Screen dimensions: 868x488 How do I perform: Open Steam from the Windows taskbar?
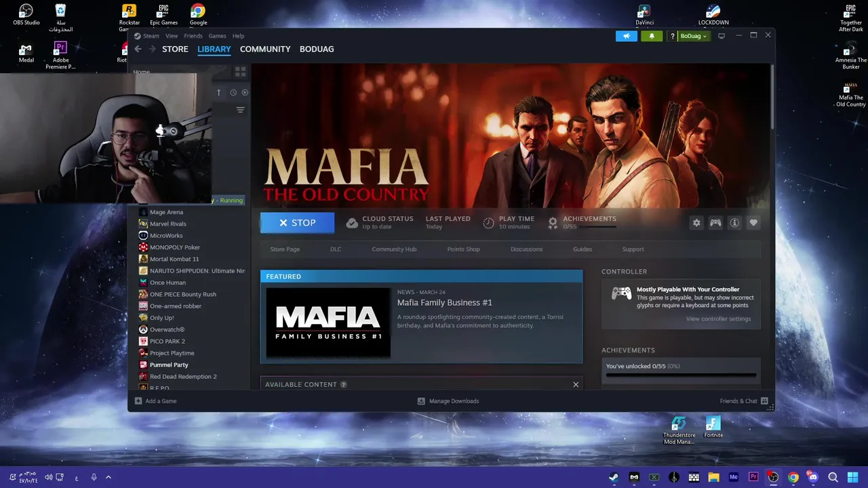[x=614, y=477]
